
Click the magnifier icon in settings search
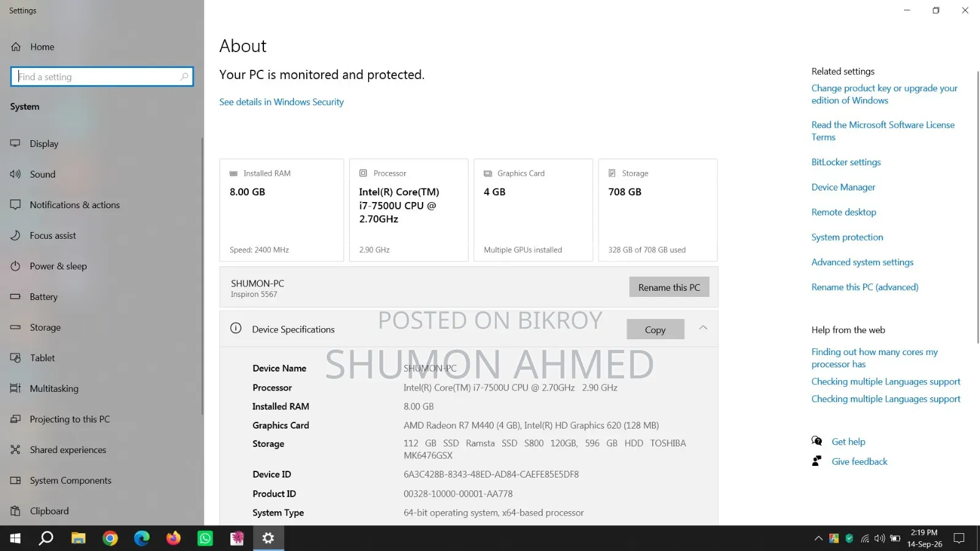point(184,77)
